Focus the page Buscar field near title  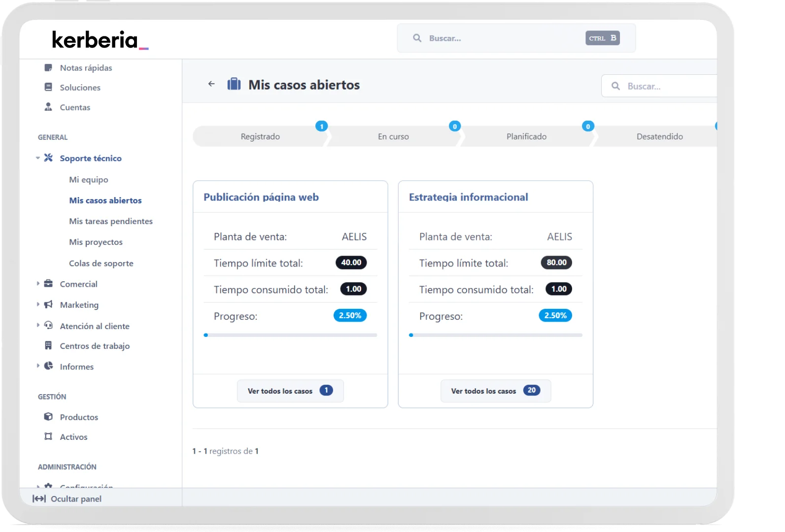point(659,86)
